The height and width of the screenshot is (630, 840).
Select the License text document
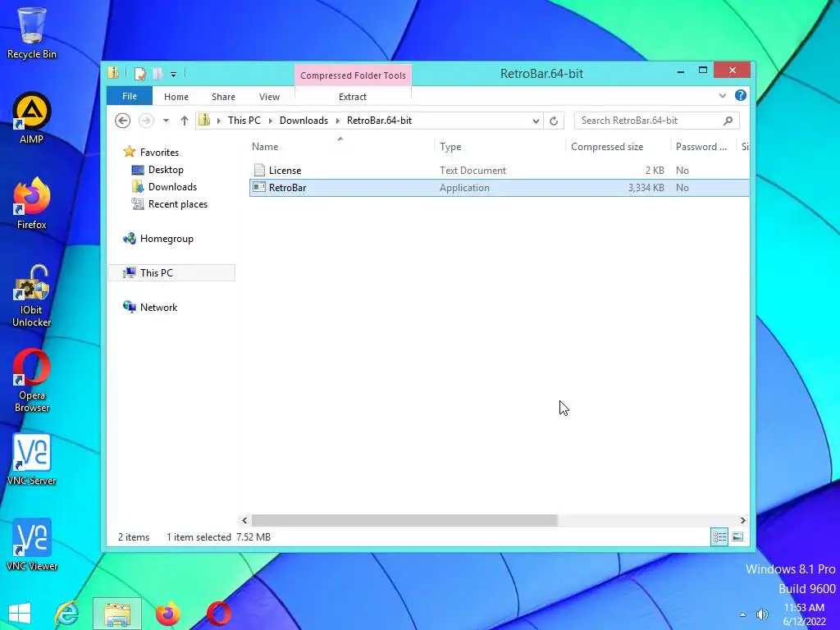pos(500,171)
